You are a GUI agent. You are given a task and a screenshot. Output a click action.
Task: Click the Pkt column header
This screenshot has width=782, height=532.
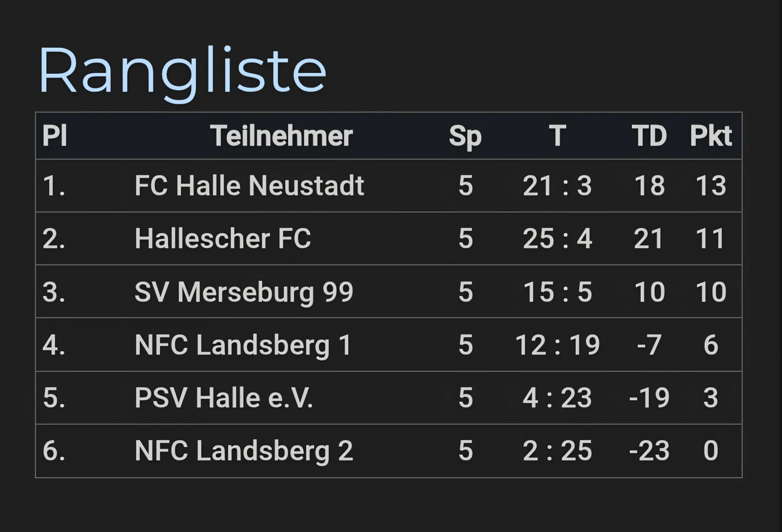(x=711, y=136)
